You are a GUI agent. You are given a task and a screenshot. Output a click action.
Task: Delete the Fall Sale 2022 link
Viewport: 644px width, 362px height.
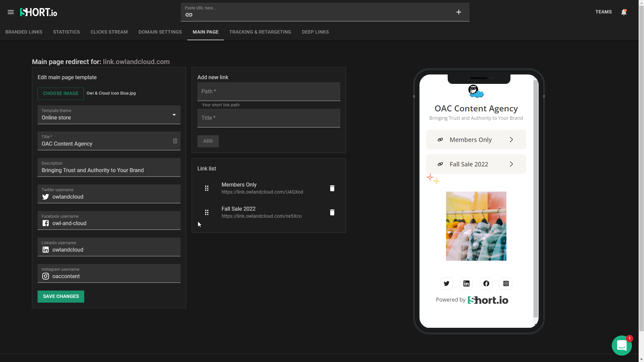click(332, 212)
